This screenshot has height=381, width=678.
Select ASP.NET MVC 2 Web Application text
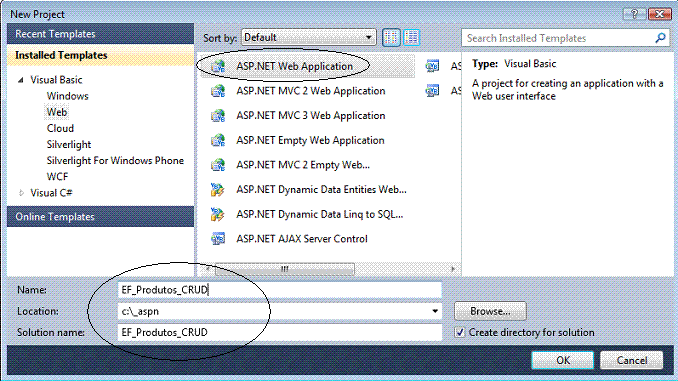pos(310,91)
